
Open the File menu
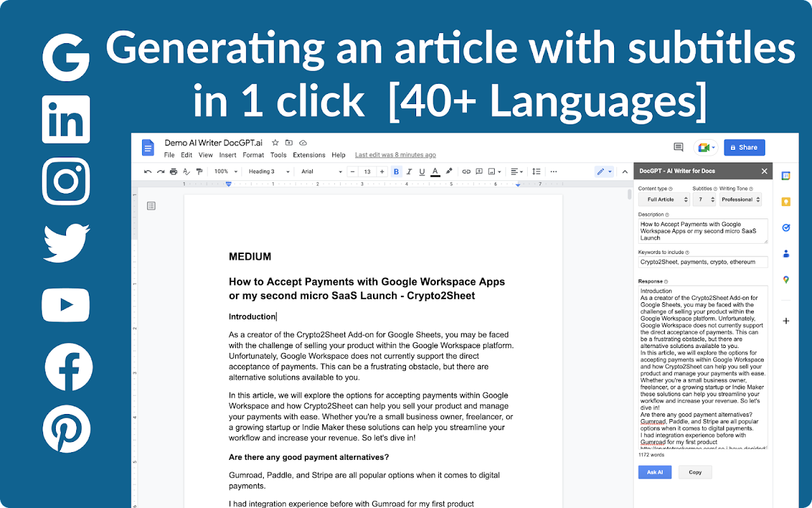point(169,155)
